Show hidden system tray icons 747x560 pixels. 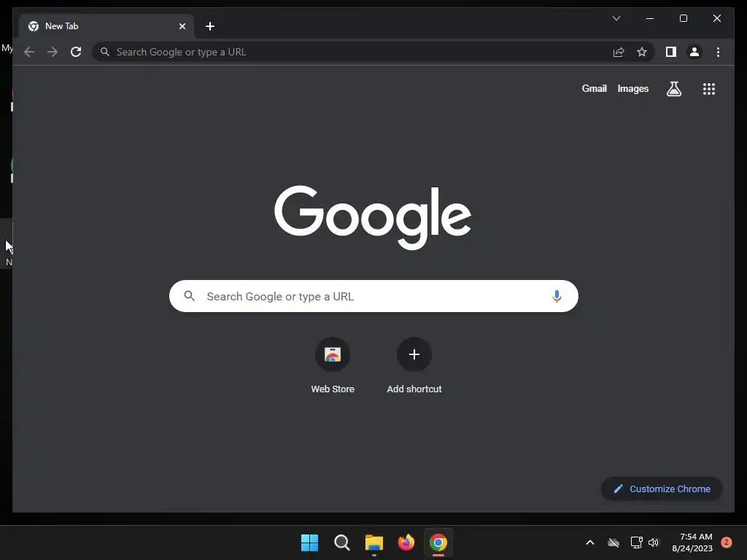coord(589,542)
